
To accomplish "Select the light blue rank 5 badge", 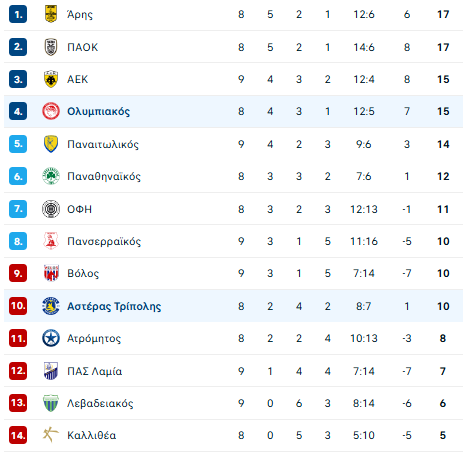I will [x=18, y=144].
